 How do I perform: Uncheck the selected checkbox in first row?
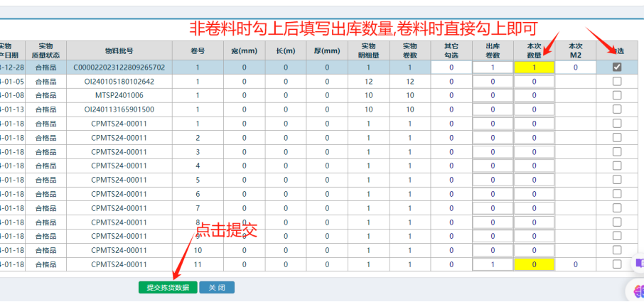pyautogui.click(x=616, y=68)
